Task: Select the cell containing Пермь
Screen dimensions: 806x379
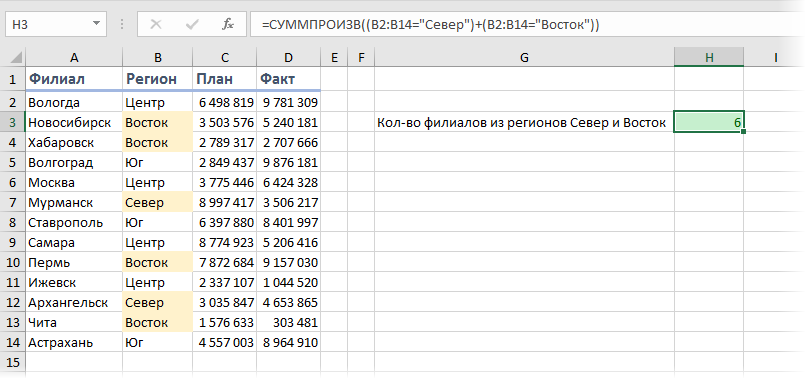Action: [x=74, y=263]
